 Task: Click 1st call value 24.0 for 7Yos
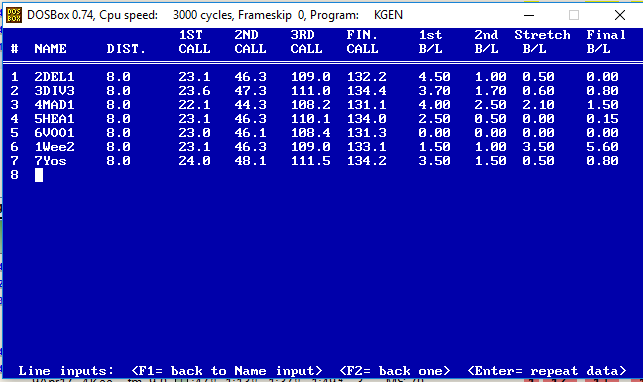194,161
